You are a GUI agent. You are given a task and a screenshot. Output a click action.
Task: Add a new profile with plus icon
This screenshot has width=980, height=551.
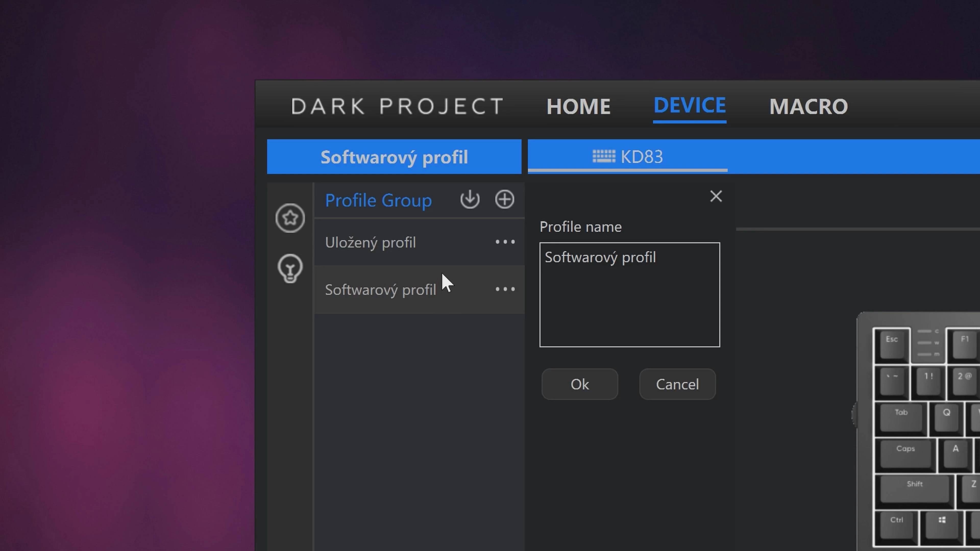coord(505,199)
